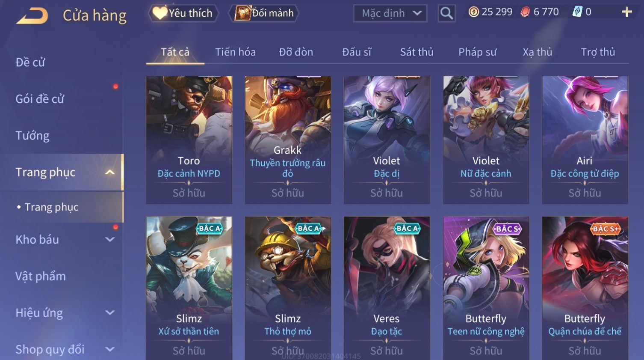Tap the blue voucher currency icon
Viewport: 644px width, 360px height.
pos(577,12)
